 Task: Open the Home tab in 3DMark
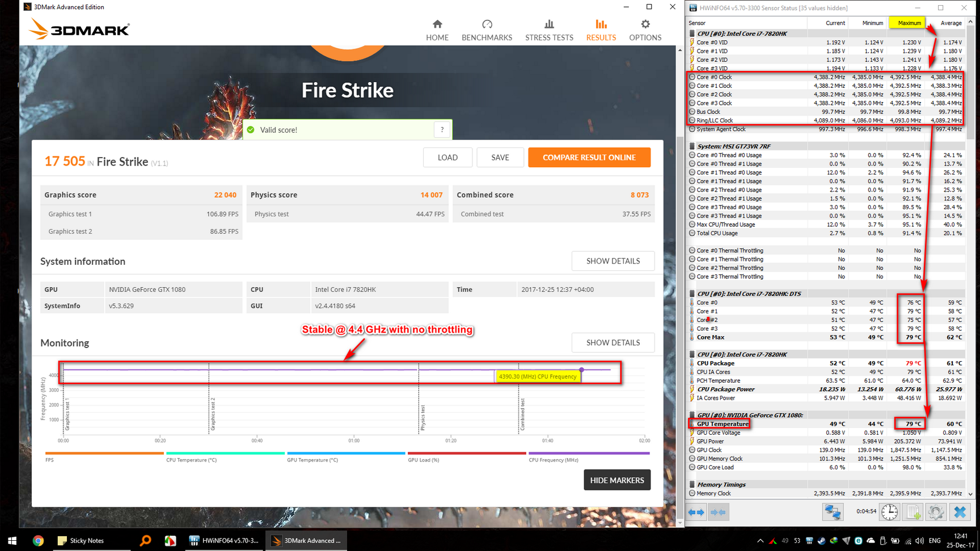(437, 31)
